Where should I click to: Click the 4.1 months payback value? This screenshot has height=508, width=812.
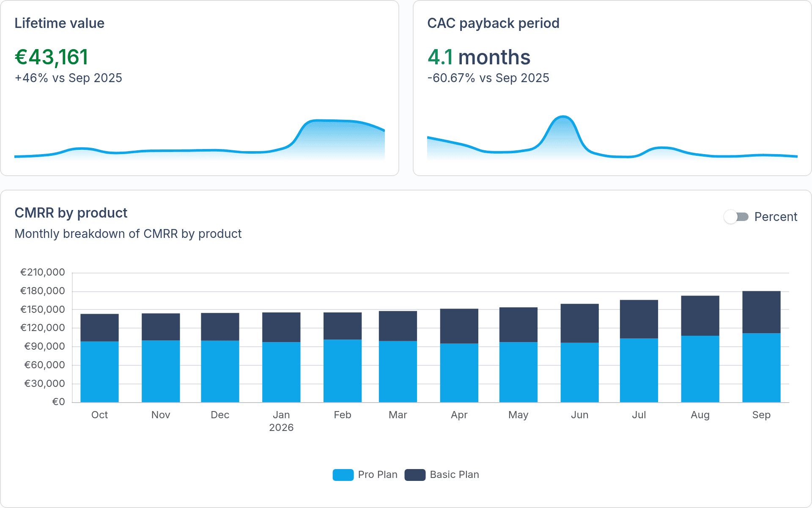point(479,57)
